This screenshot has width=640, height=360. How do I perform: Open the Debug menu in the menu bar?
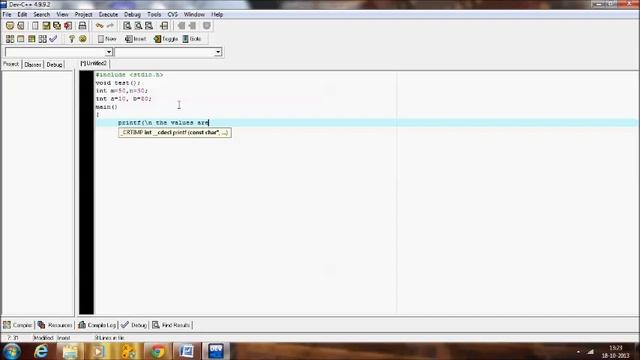click(x=132, y=14)
